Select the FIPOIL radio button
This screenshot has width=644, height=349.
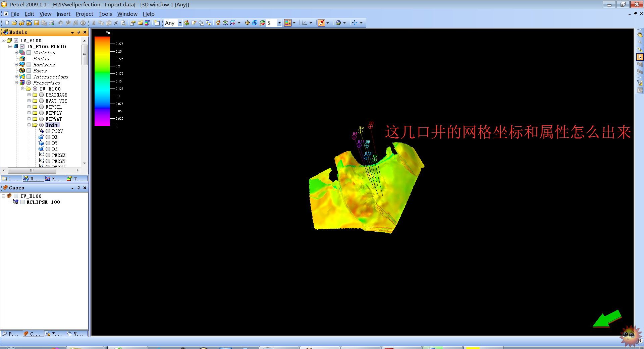(42, 107)
